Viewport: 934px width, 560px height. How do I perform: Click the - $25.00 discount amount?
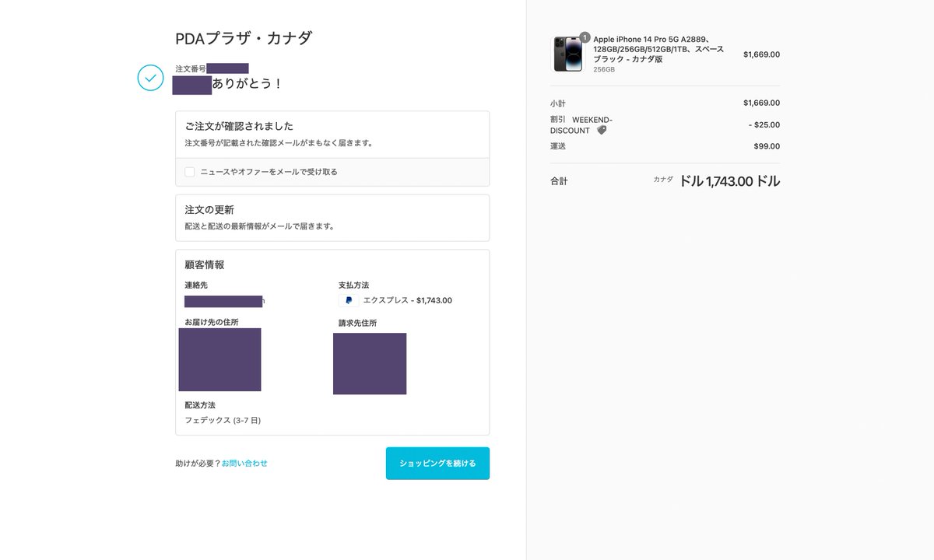click(764, 124)
